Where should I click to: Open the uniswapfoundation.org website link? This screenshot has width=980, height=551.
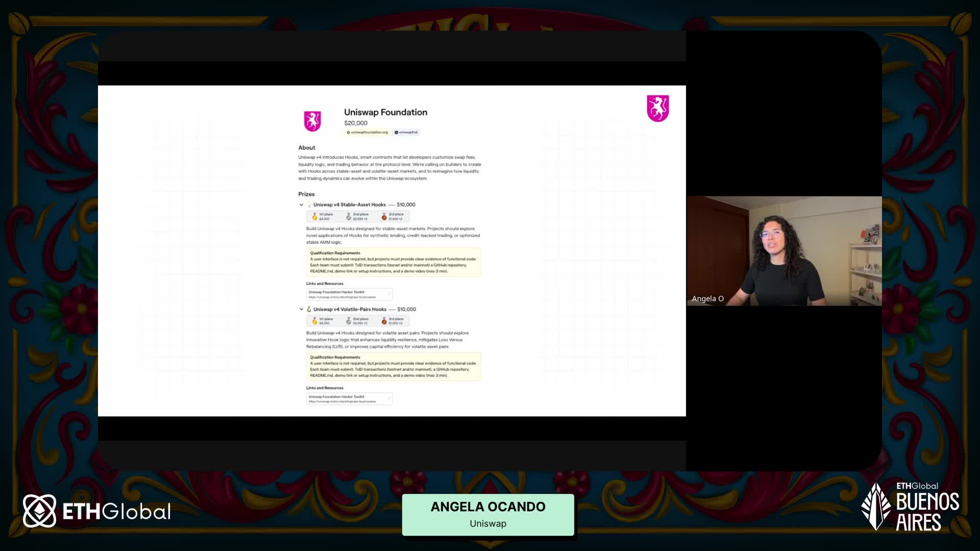tap(367, 133)
